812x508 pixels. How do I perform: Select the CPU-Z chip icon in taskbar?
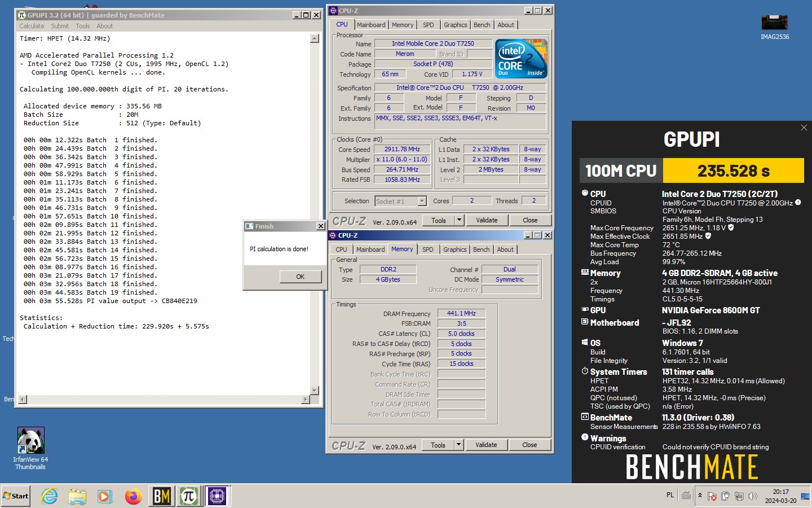pos(217,496)
